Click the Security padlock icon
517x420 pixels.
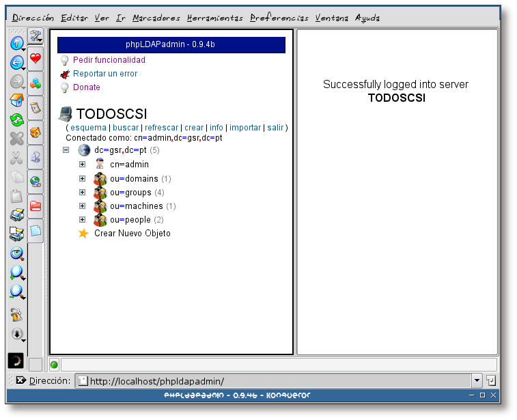(17, 315)
